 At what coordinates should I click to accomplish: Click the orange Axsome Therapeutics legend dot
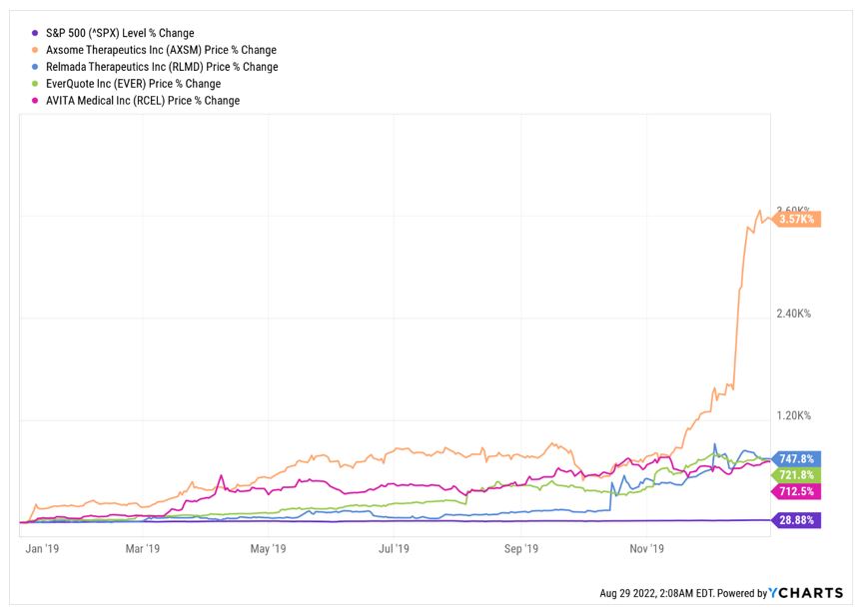click(x=36, y=50)
